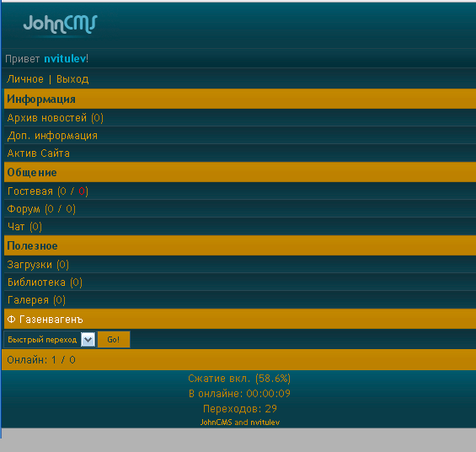Open the Онлайн: 1 / 0 link
476x452 pixels.
[41, 360]
